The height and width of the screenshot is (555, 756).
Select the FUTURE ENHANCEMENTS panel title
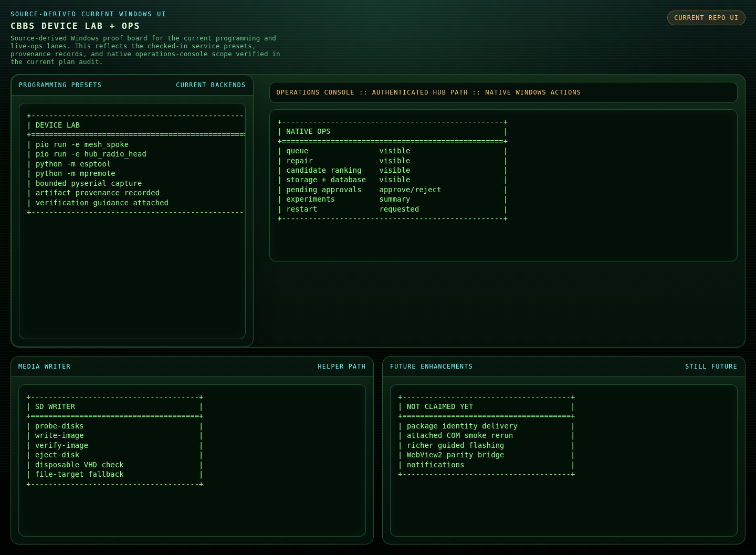431,366
